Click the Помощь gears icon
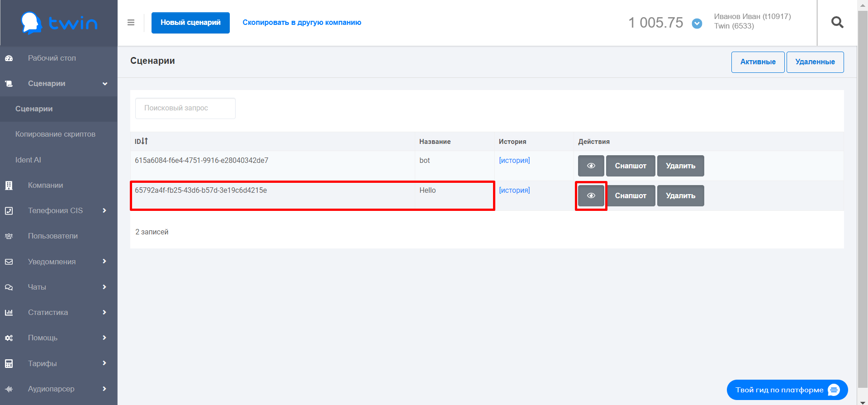 pyautogui.click(x=9, y=338)
